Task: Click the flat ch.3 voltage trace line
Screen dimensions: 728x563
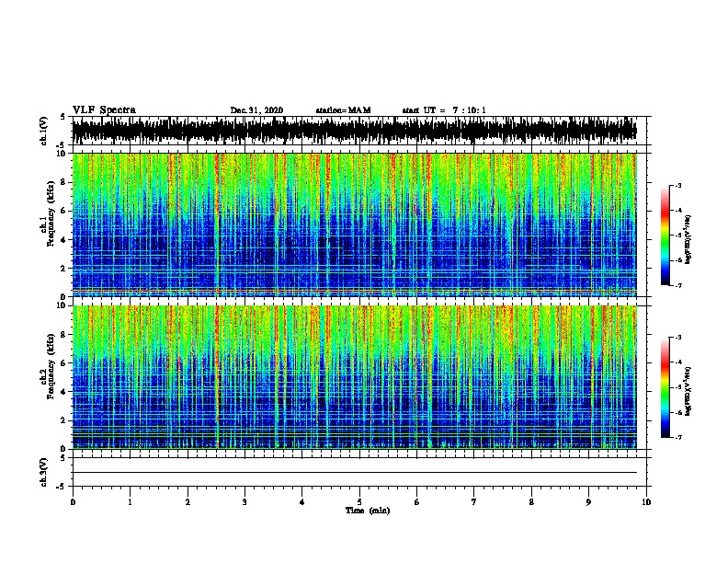Action: pyautogui.click(x=354, y=473)
